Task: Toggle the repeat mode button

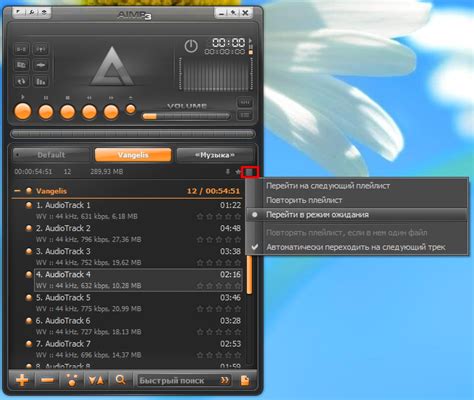Action: click(21, 81)
